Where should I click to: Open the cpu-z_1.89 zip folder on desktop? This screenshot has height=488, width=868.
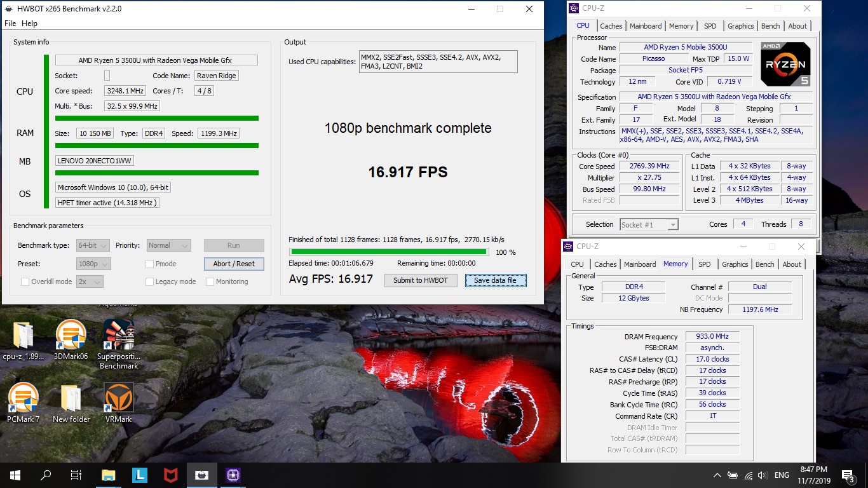[x=24, y=341]
